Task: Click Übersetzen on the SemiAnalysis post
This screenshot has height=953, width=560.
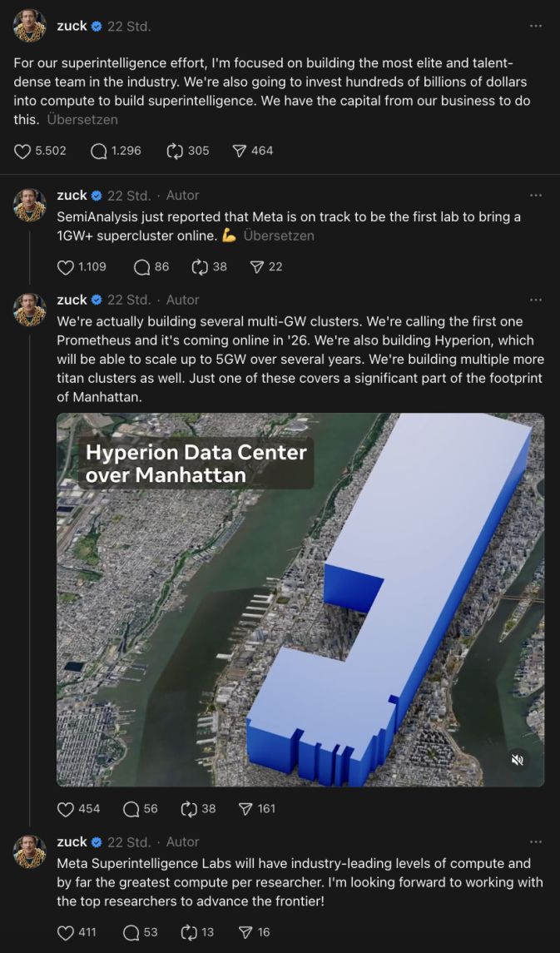Action: click(x=279, y=236)
